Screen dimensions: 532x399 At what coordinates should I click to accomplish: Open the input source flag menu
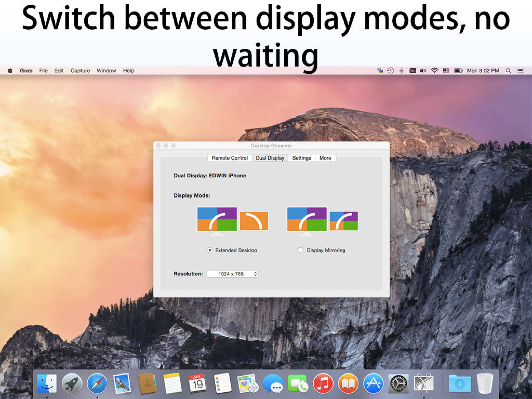pos(446,71)
